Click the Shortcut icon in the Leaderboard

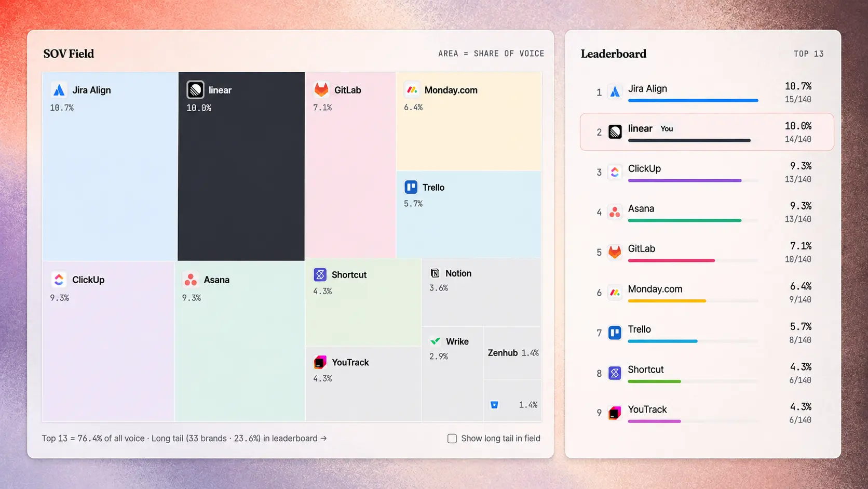615,373
